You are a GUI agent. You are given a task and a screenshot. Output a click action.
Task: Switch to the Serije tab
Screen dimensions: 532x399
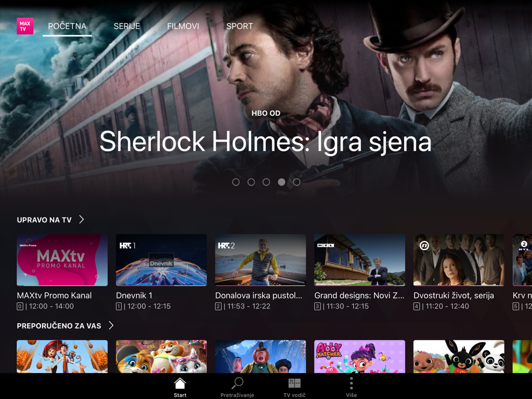(127, 26)
